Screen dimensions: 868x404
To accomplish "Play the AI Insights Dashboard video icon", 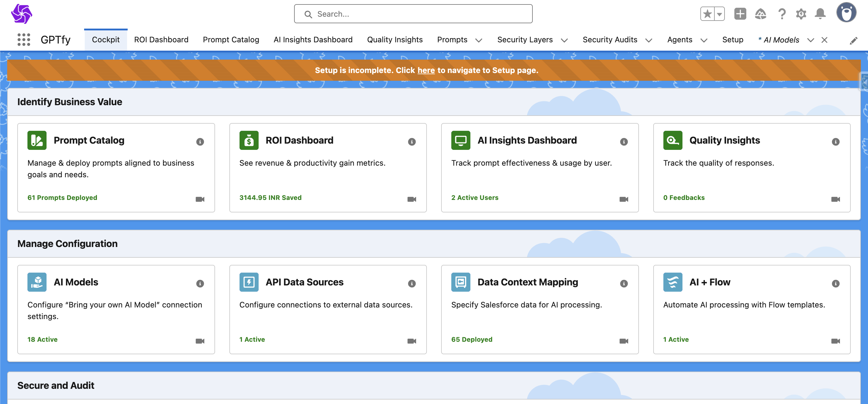I will click(x=623, y=199).
